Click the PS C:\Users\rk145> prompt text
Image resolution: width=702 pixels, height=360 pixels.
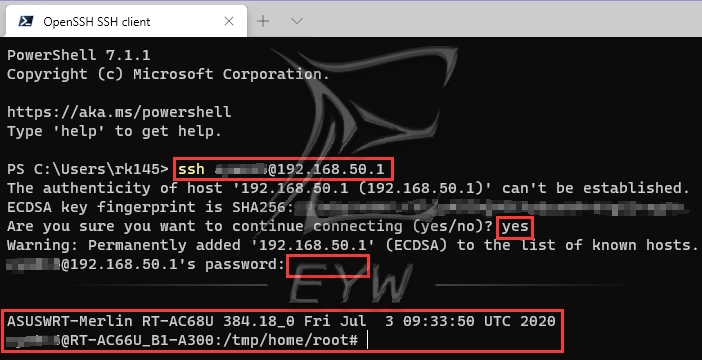pos(87,169)
